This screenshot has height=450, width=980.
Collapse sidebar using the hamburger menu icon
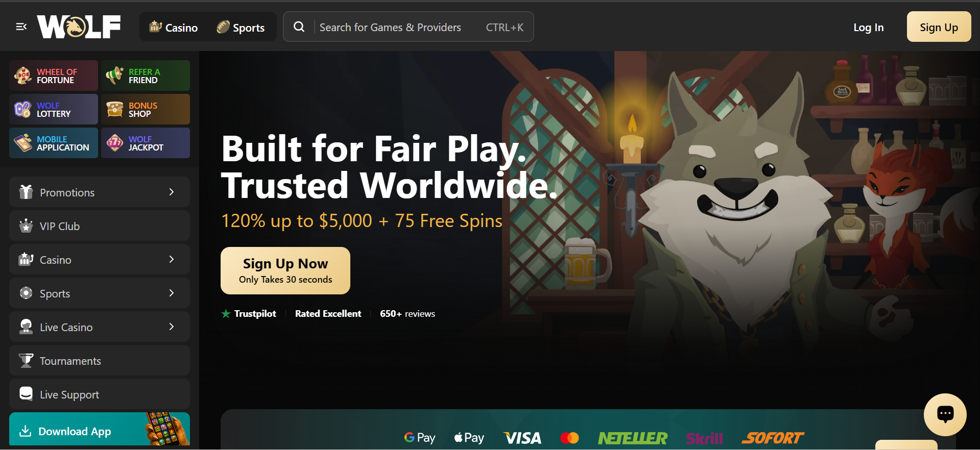tap(21, 27)
